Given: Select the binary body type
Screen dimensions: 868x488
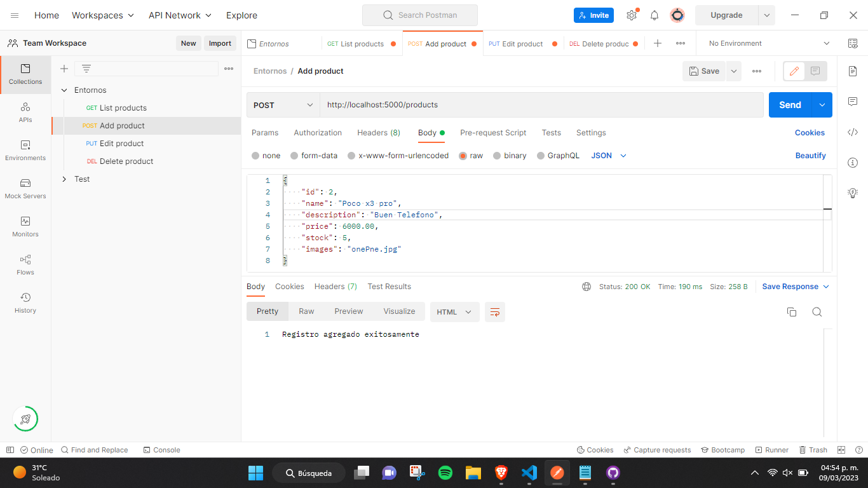Looking at the screenshot, I should click(497, 156).
